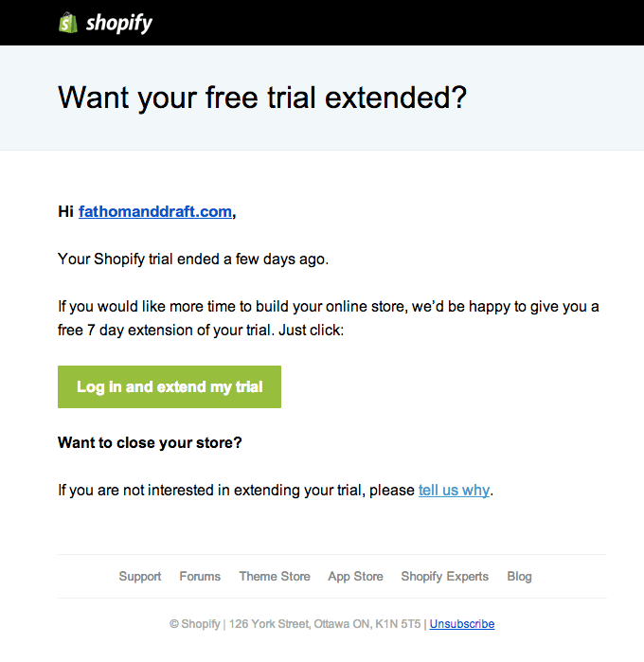Open Shopify Experts in the footer
Image resolution: width=644 pixels, height=662 pixels.
[445, 576]
